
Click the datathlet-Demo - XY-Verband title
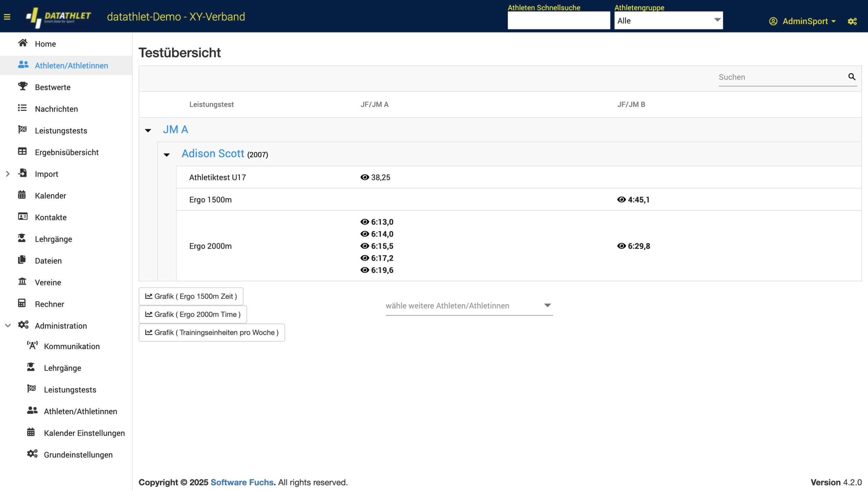(176, 17)
